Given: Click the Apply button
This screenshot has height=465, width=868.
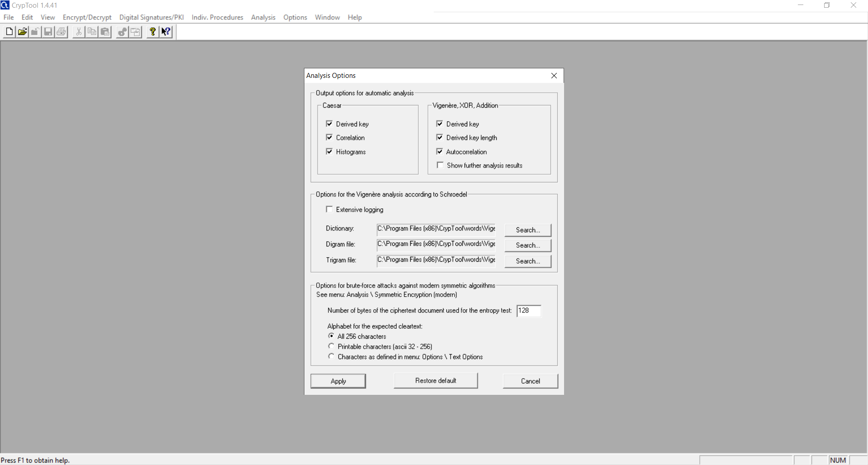Looking at the screenshot, I should 338,381.
